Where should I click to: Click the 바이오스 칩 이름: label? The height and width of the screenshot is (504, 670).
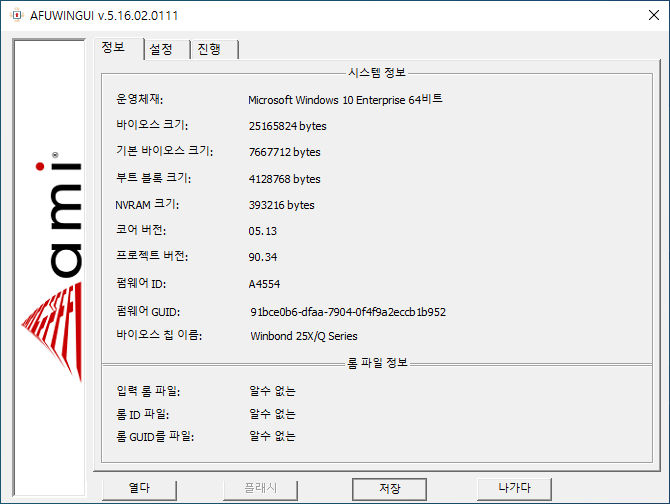[159, 335]
